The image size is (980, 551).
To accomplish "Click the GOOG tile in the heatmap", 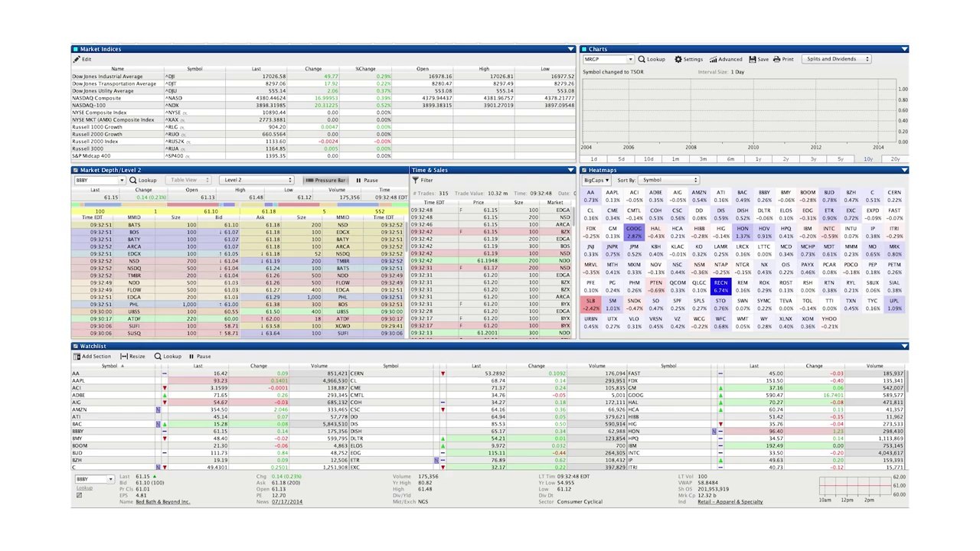I will [x=634, y=232].
